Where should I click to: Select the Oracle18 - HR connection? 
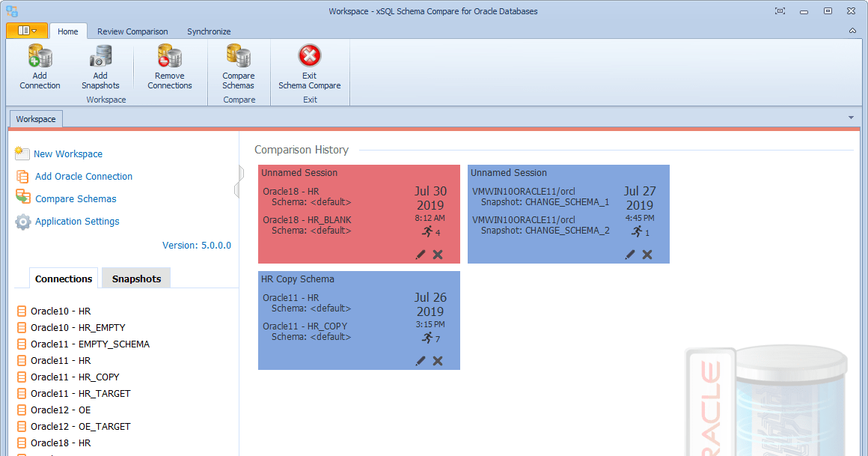point(61,443)
